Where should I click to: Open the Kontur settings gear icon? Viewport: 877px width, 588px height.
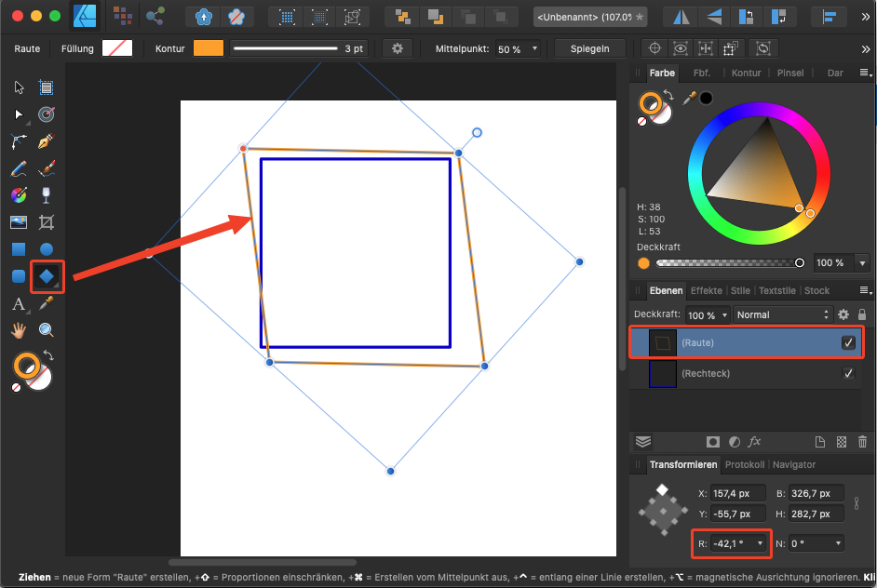coord(398,48)
